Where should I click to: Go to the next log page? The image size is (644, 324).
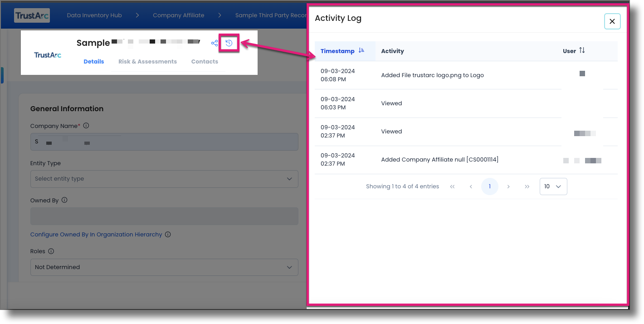[508, 187]
